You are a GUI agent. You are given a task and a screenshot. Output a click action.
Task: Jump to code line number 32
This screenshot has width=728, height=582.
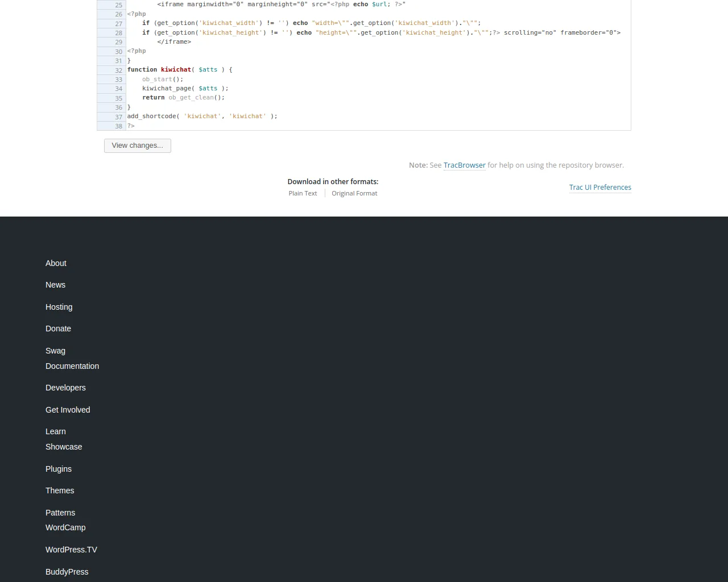[118, 70]
